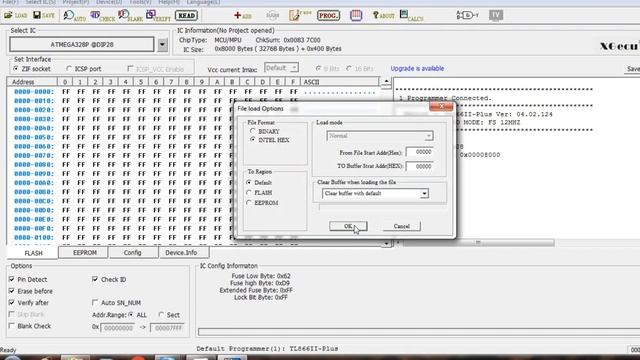Enable Auto SN_NUM checkbox
Viewport: 640px width, 360px height.
[x=95, y=302]
